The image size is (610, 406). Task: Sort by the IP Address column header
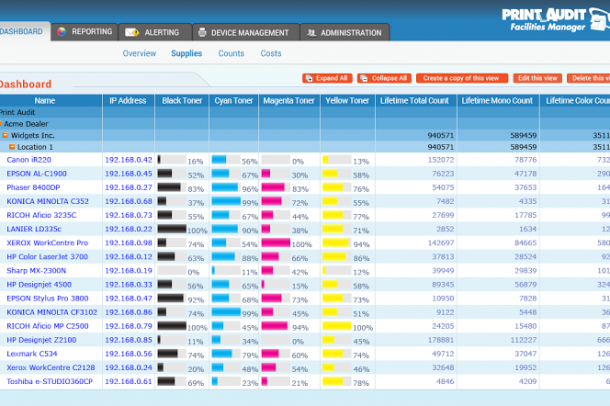point(128,101)
